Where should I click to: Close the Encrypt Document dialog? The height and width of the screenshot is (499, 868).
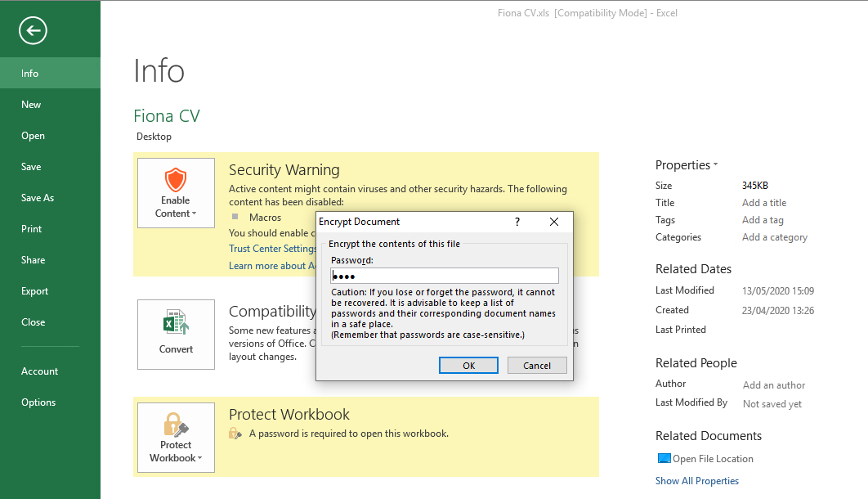(x=553, y=222)
